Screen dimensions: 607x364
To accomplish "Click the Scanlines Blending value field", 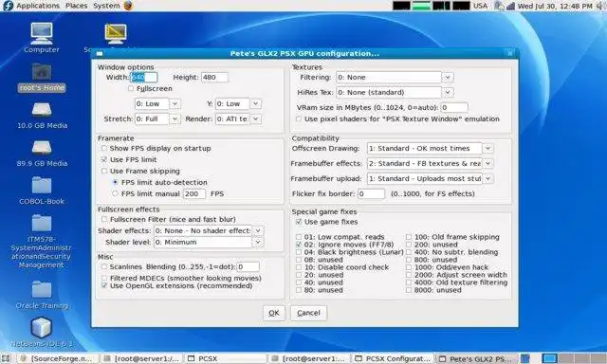I will pos(248,266).
